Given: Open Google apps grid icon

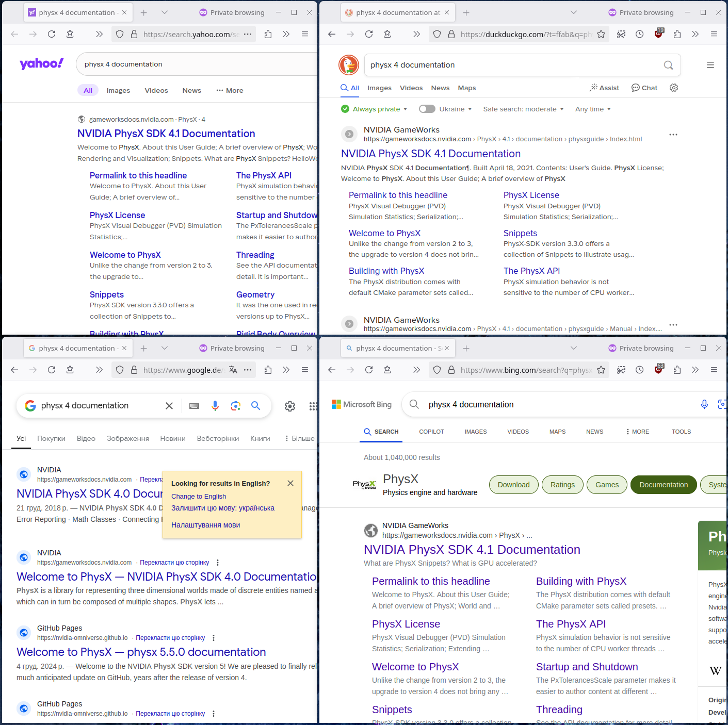Looking at the screenshot, I should coord(313,406).
